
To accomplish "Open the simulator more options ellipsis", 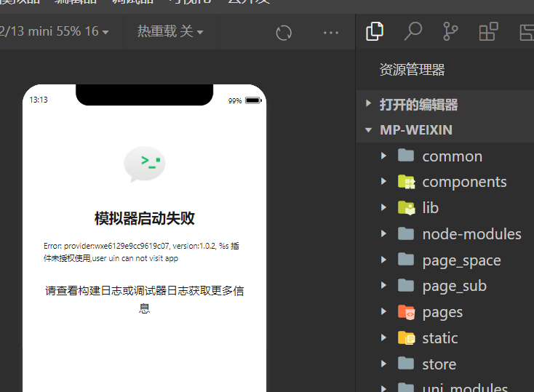I will [331, 33].
